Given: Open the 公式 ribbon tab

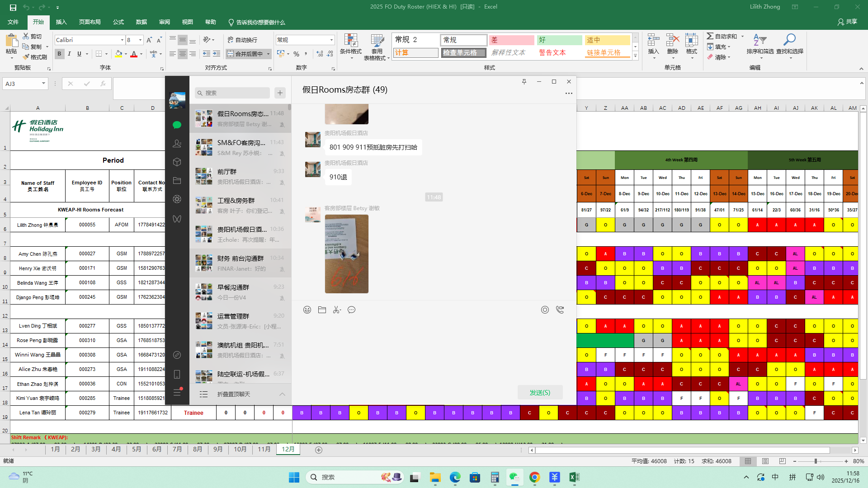Looking at the screenshot, I should click(118, 22).
